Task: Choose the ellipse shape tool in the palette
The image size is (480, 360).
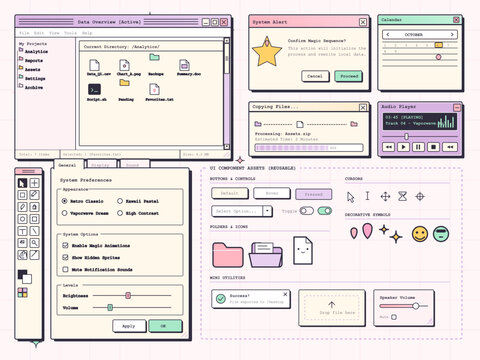Action: 22,219
